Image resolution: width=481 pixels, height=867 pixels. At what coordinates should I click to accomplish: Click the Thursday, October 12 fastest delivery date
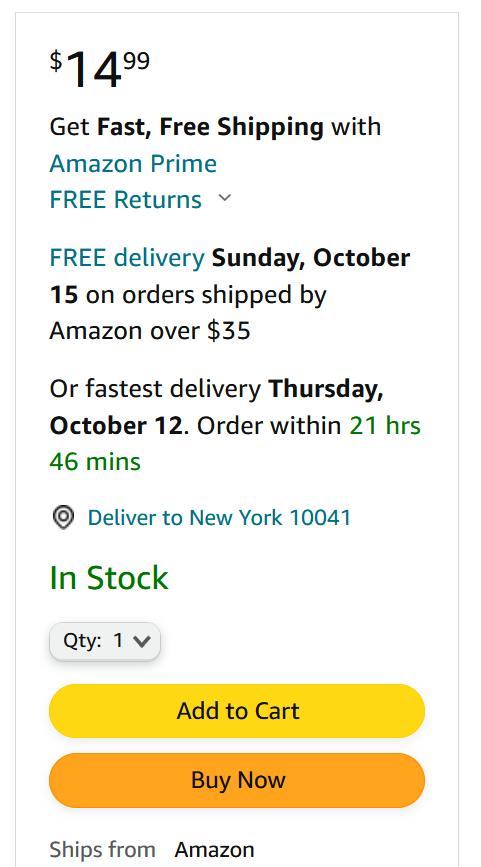click(x=217, y=408)
